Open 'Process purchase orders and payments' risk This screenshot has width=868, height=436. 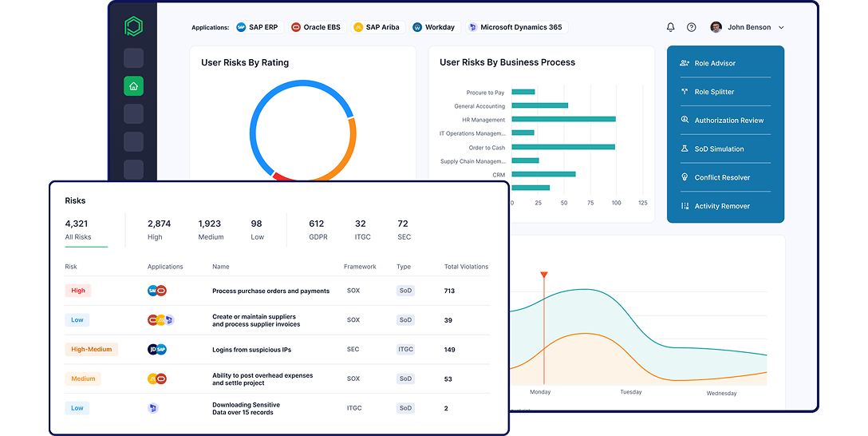click(x=270, y=291)
